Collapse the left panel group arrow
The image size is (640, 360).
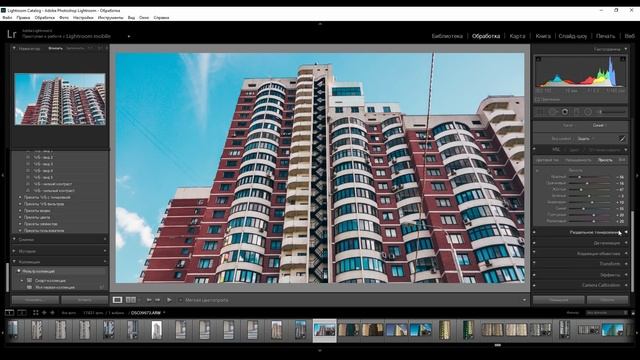pyautogui.click(x=2, y=176)
